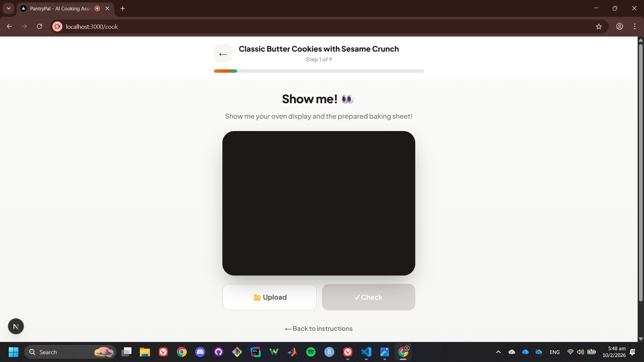Open the Next.js dev tools badge
The width and height of the screenshot is (644, 362).
pos(16,326)
